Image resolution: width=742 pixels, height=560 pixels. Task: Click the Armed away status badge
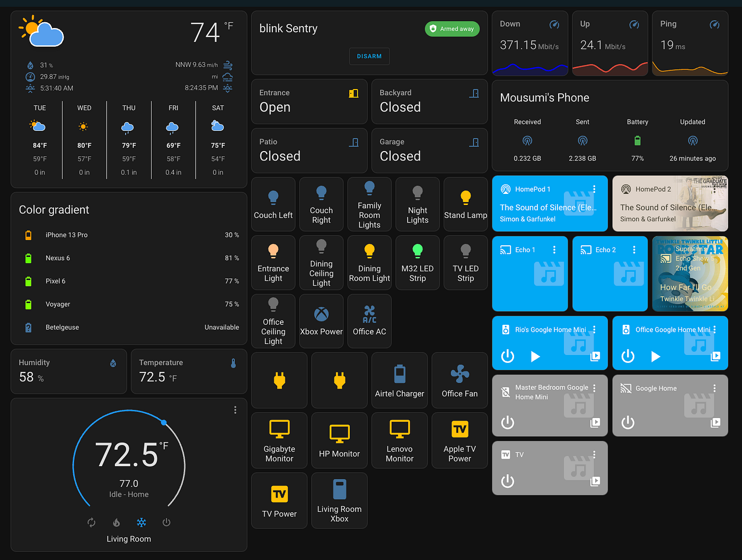[x=452, y=29]
